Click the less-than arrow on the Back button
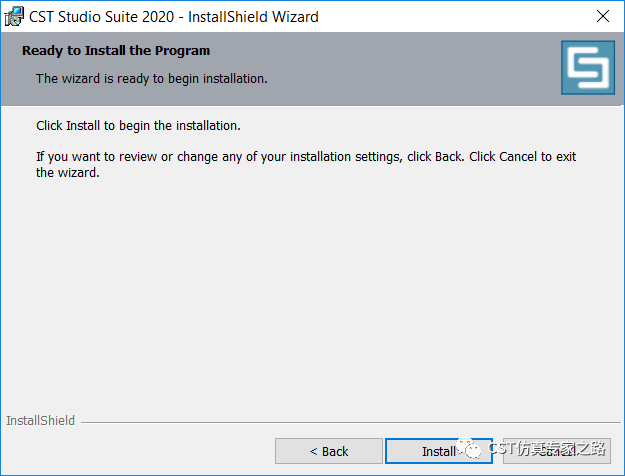Screen dimensions: 625x476 [x=314, y=452]
